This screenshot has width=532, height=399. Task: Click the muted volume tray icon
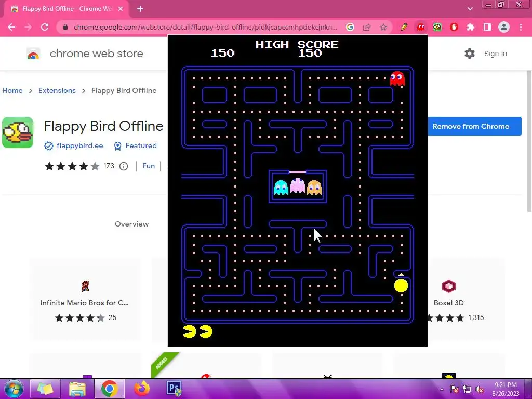pos(480,390)
